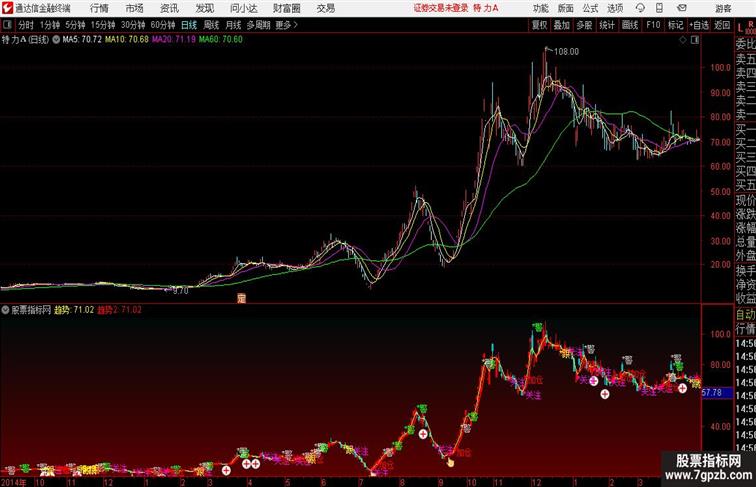Open the 多周期 multi-period view

(x=258, y=25)
